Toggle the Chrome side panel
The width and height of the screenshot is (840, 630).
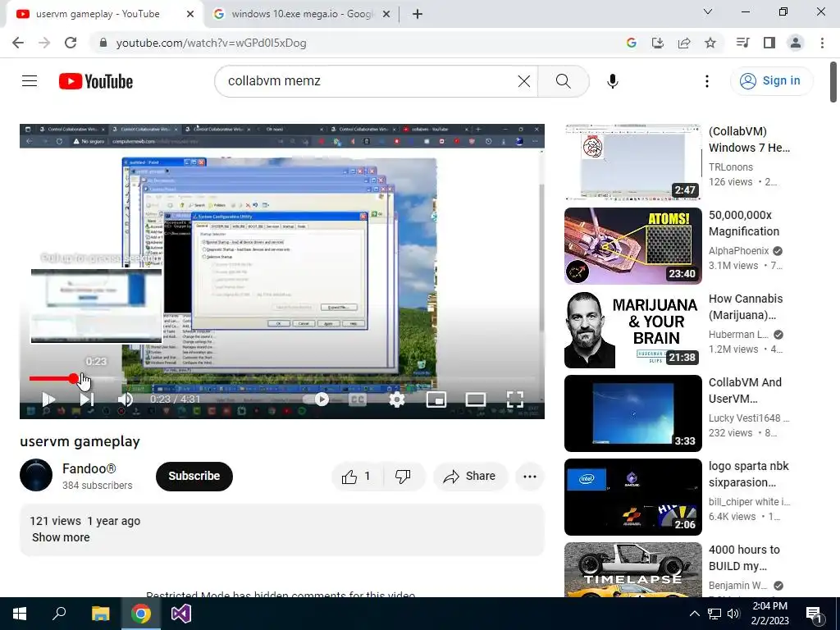769,43
